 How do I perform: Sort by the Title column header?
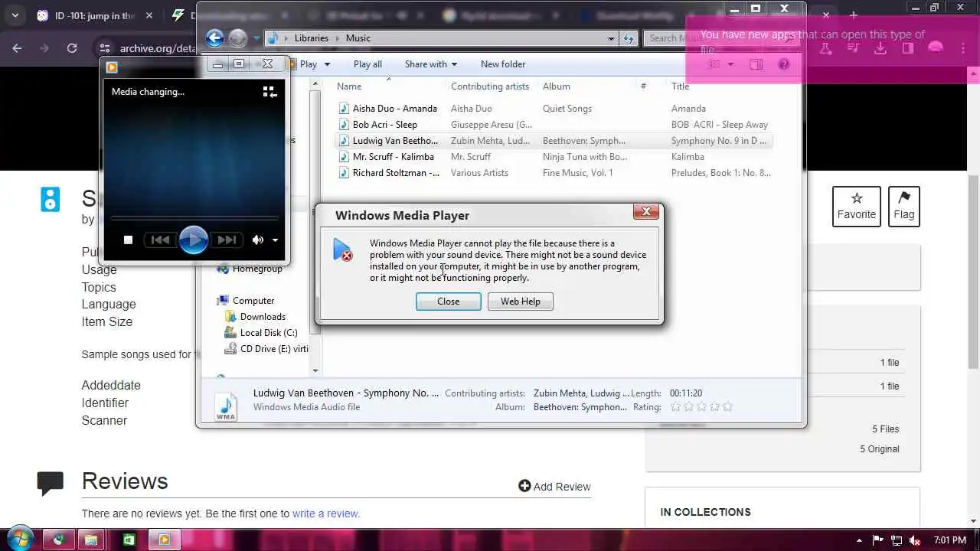click(681, 86)
